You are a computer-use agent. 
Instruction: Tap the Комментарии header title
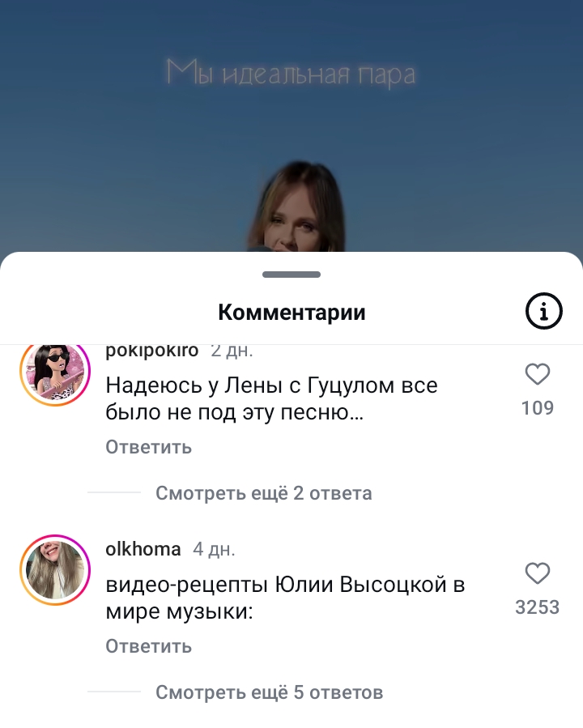pyautogui.click(x=292, y=313)
